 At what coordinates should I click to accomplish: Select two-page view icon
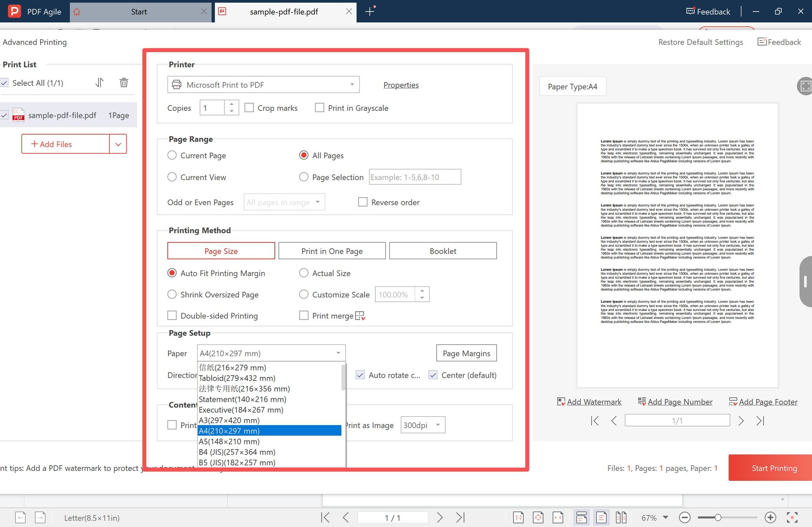[x=621, y=518]
